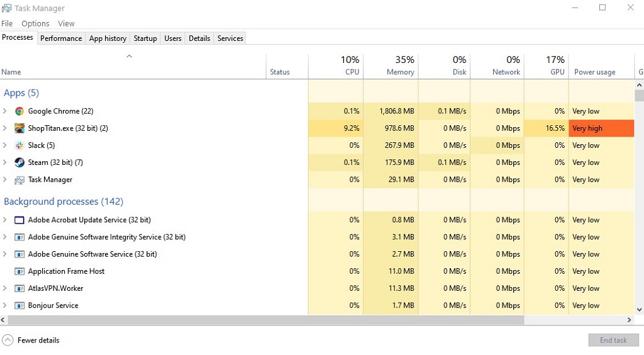Switch to the Users tab
The width and height of the screenshot is (644, 355).
pyautogui.click(x=173, y=38)
